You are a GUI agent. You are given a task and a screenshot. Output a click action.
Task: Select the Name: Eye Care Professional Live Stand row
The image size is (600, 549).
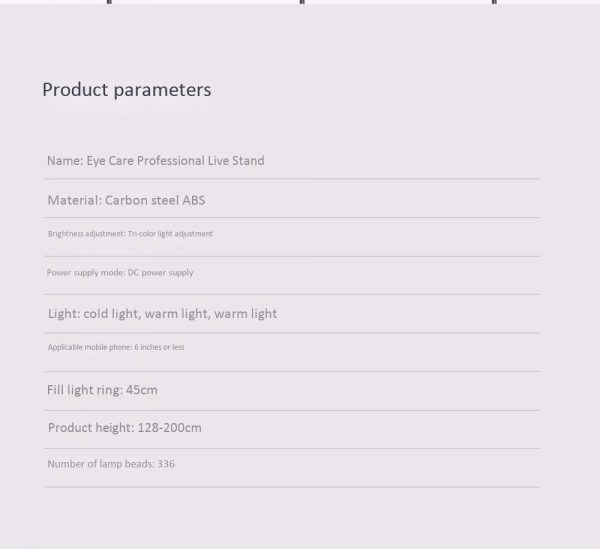(x=292, y=161)
